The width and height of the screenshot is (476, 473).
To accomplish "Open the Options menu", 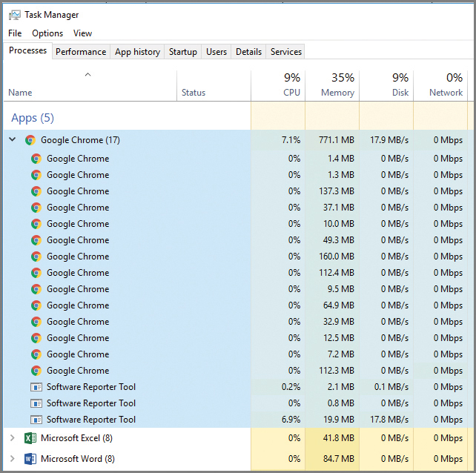I will pyautogui.click(x=47, y=33).
